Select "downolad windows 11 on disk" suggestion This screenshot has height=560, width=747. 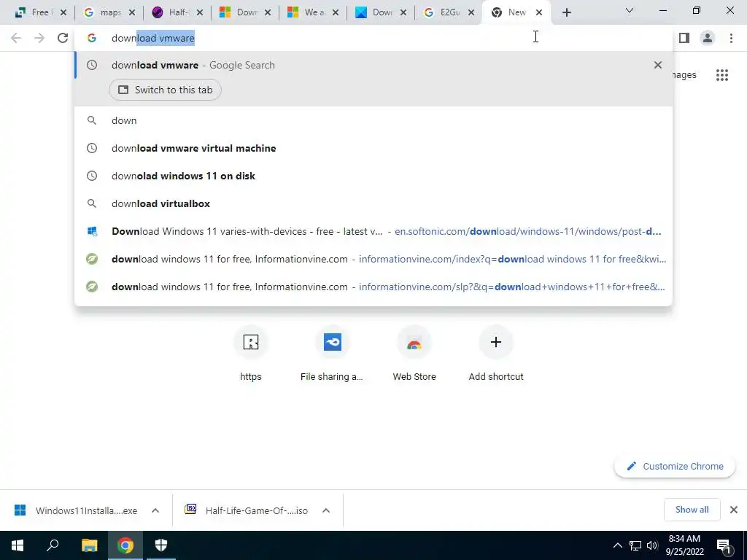tap(373, 176)
